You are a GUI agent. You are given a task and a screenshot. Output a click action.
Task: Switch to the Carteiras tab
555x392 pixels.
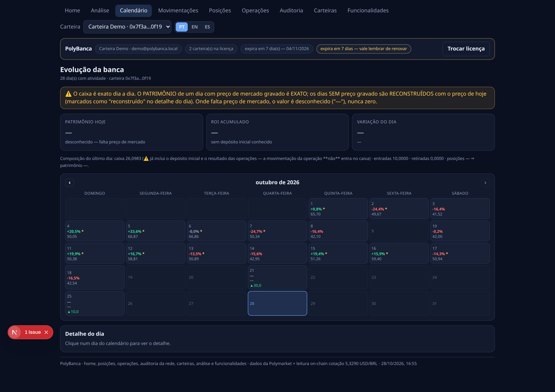point(325,11)
